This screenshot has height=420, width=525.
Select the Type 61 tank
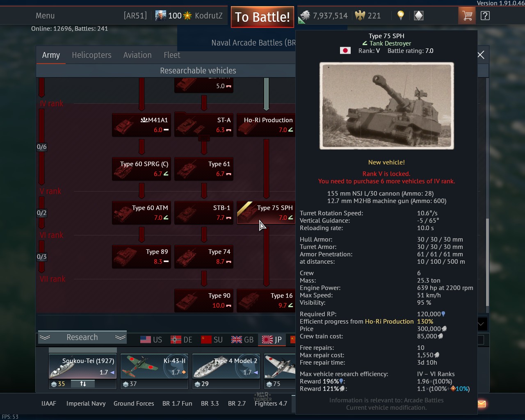point(204,169)
